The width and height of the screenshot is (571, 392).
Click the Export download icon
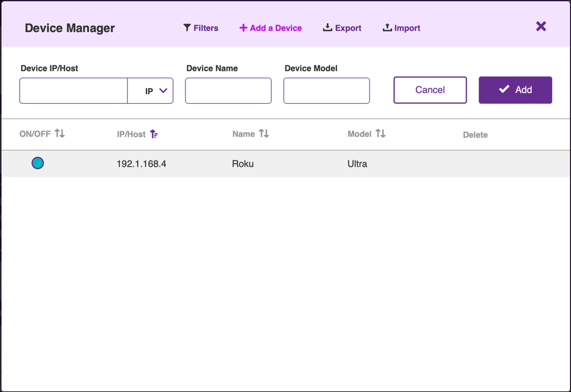pos(327,27)
